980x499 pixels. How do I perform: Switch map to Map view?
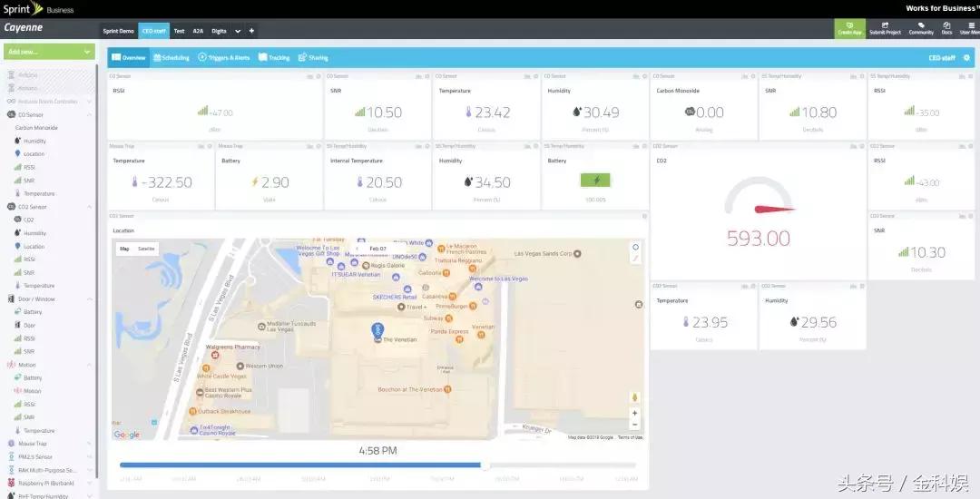[124, 248]
